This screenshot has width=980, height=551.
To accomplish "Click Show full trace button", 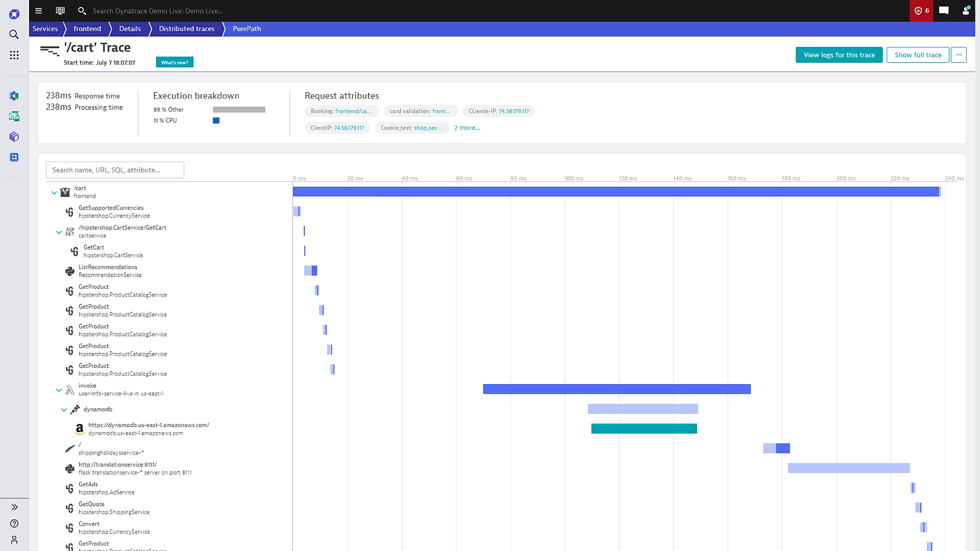I will tap(918, 55).
